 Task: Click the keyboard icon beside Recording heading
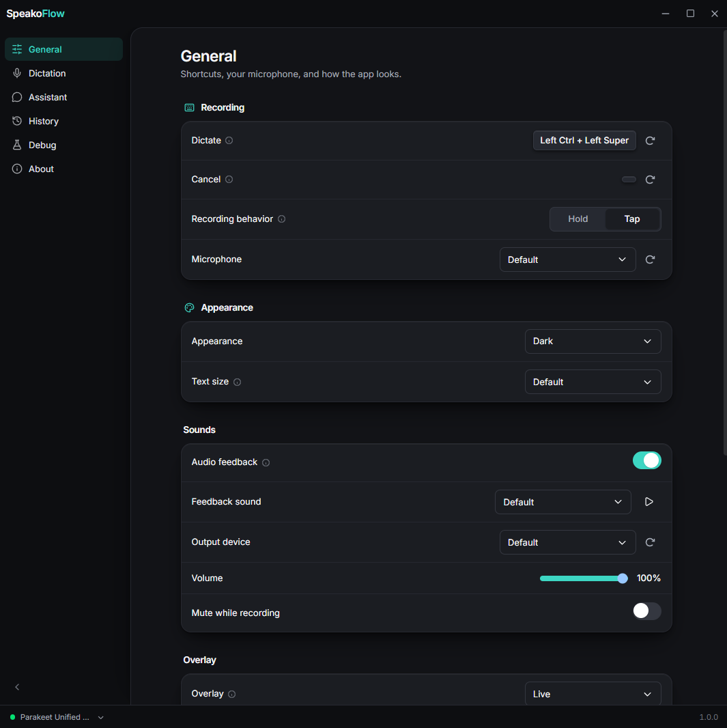point(189,108)
